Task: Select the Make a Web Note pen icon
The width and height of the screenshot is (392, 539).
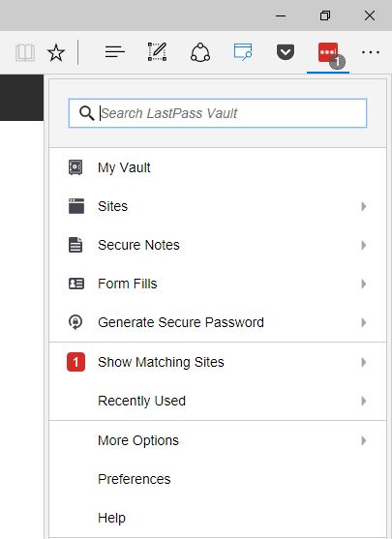Action: tap(157, 52)
